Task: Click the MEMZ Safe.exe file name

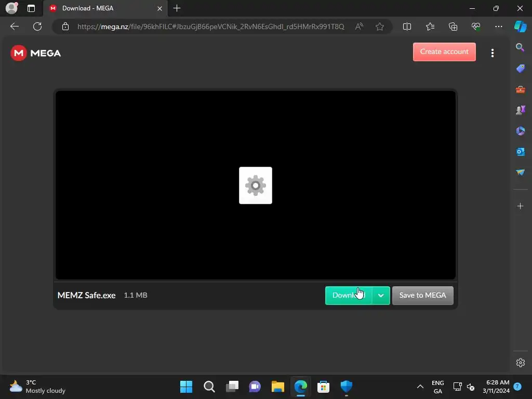Action: coord(87,295)
